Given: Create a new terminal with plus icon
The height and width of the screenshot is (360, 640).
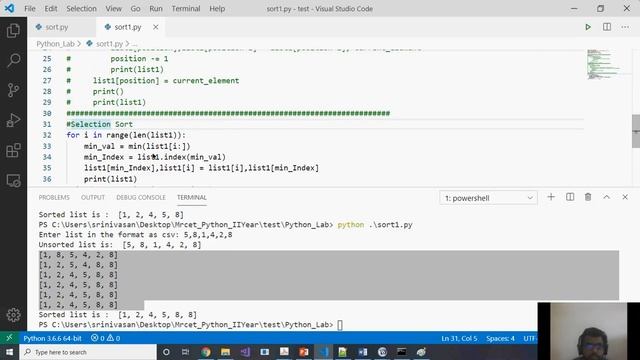Looking at the screenshot, I should point(551,197).
